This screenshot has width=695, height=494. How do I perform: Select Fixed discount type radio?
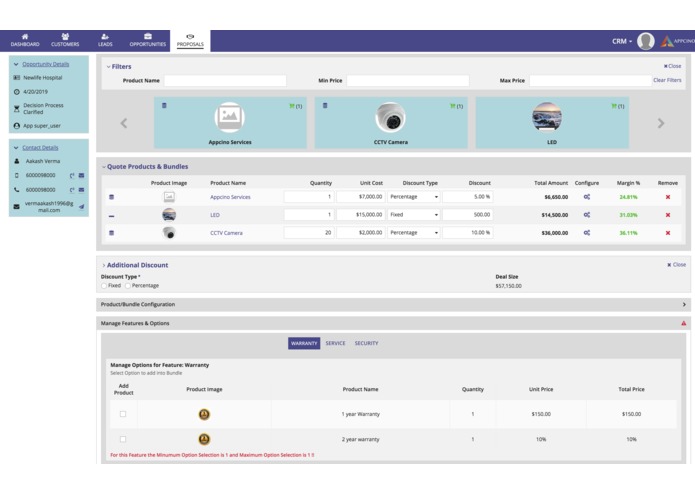104,286
